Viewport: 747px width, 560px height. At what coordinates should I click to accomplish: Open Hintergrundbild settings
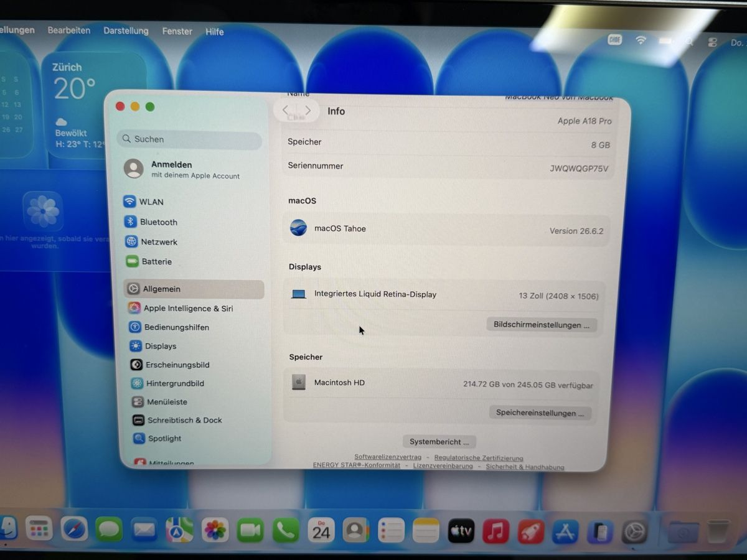167,383
